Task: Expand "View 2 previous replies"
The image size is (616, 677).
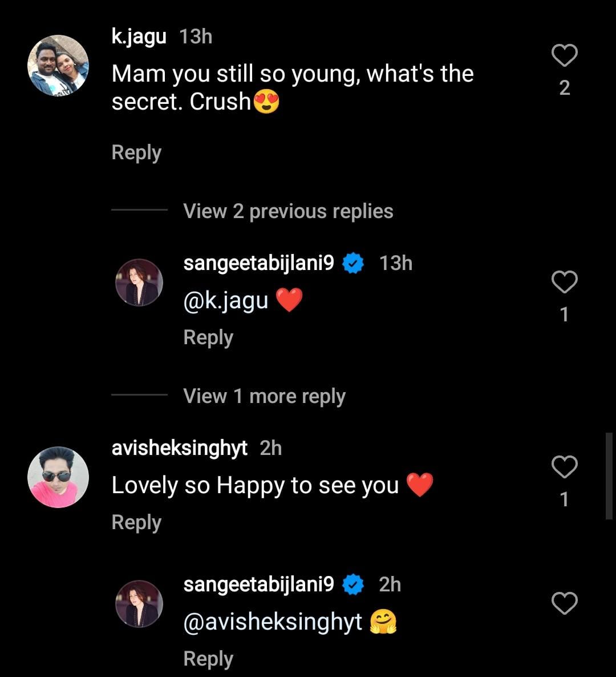Action: pyautogui.click(x=288, y=211)
